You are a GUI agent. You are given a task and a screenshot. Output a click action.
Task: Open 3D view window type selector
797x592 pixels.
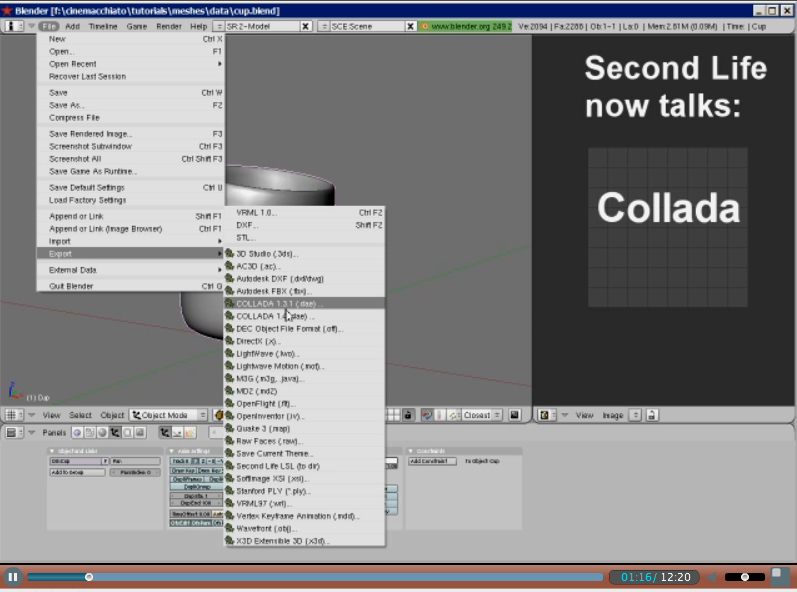(x=14, y=415)
